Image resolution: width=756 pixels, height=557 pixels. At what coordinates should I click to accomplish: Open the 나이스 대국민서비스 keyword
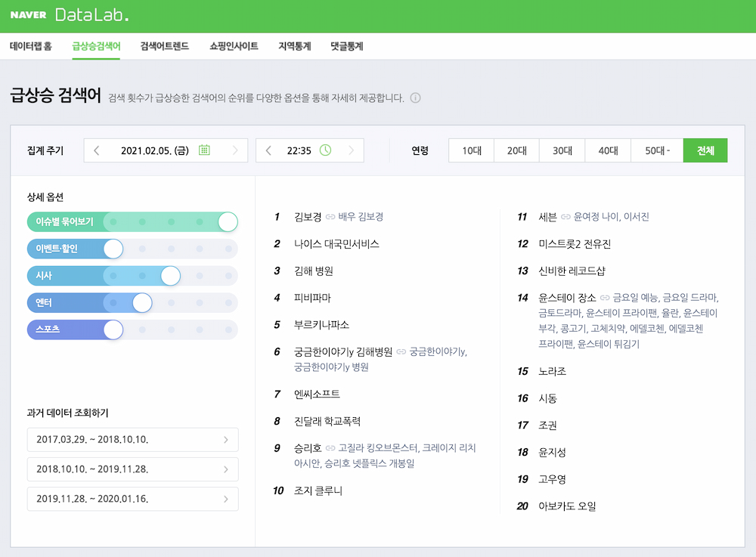coord(336,244)
